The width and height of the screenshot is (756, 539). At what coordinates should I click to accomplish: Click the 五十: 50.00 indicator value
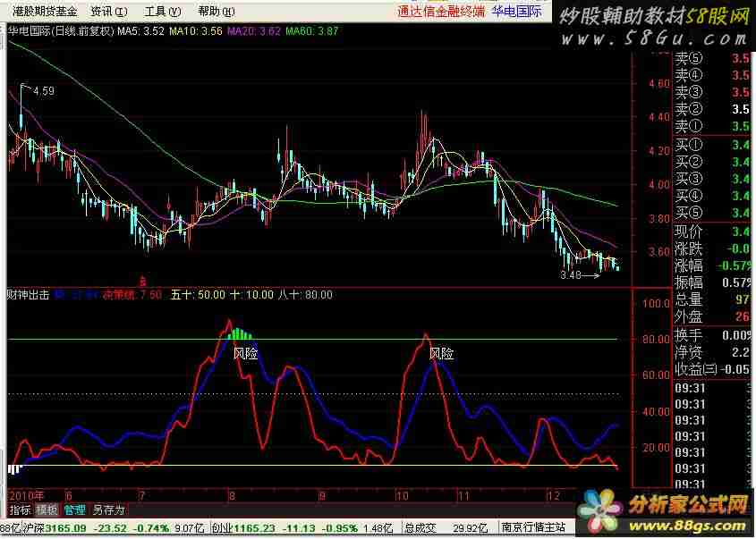198,295
